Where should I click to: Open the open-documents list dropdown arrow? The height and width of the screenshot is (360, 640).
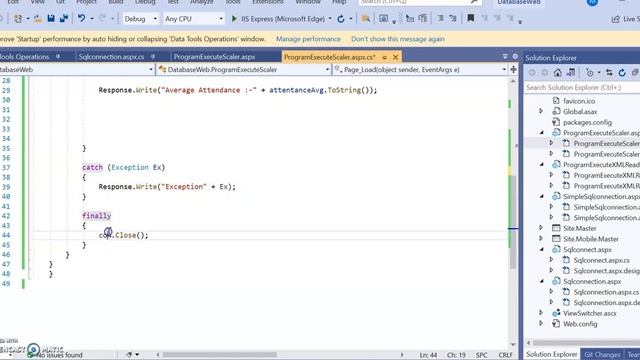505,56
